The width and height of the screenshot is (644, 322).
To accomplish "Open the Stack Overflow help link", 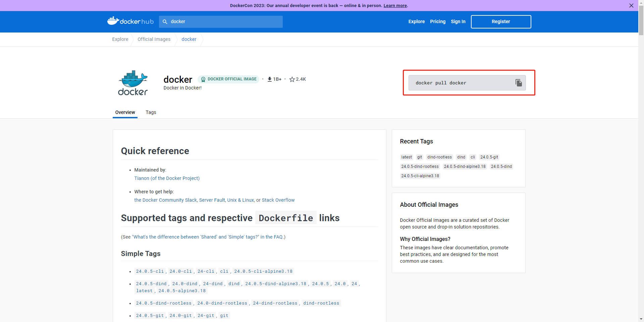I will point(278,200).
